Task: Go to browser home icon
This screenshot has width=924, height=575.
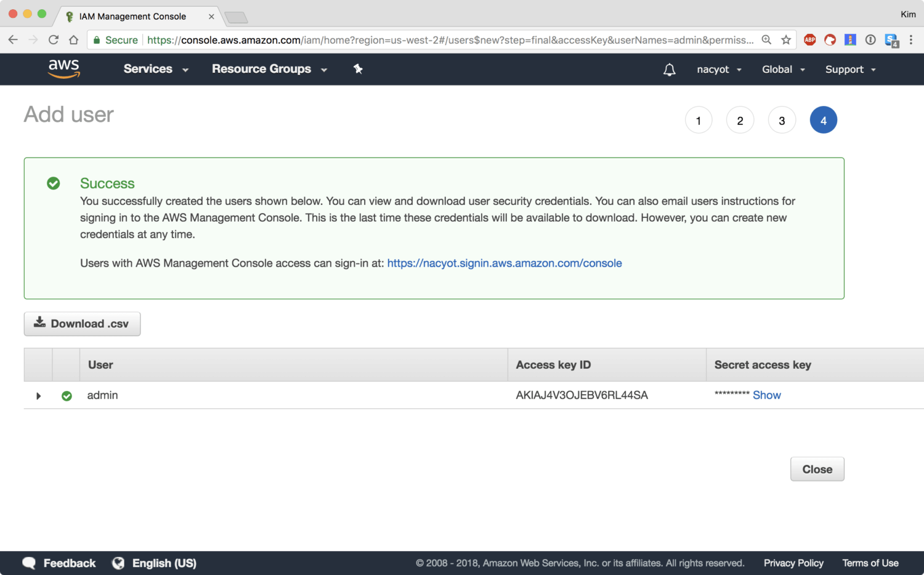Action: [74, 40]
